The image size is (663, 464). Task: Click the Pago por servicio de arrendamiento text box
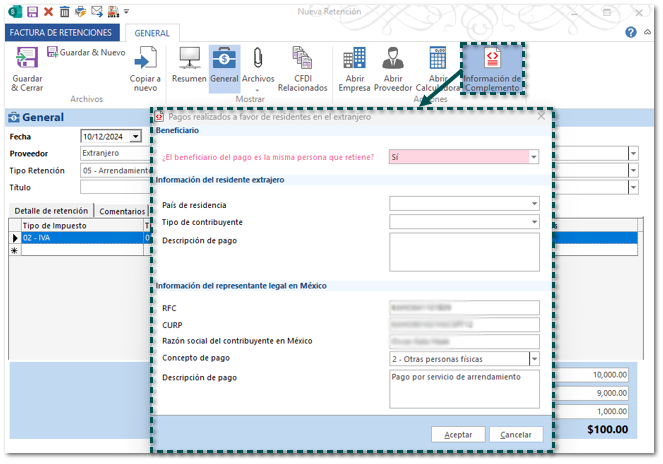point(464,389)
